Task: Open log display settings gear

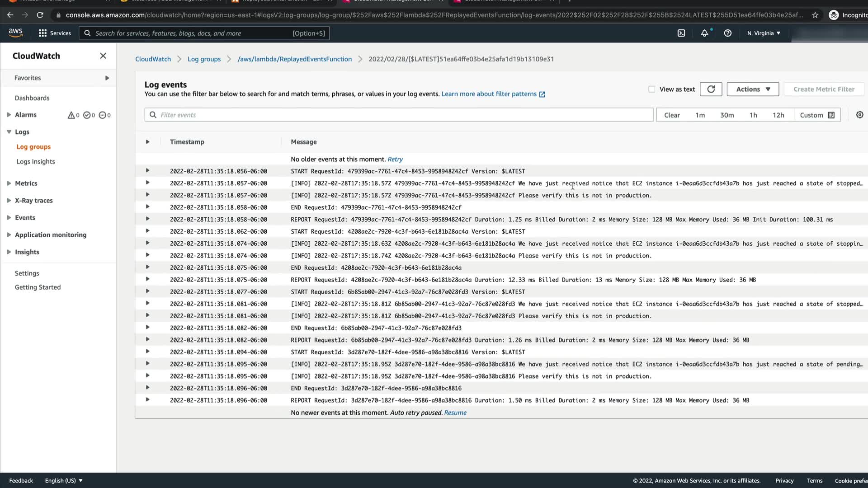Action: click(859, 115)
